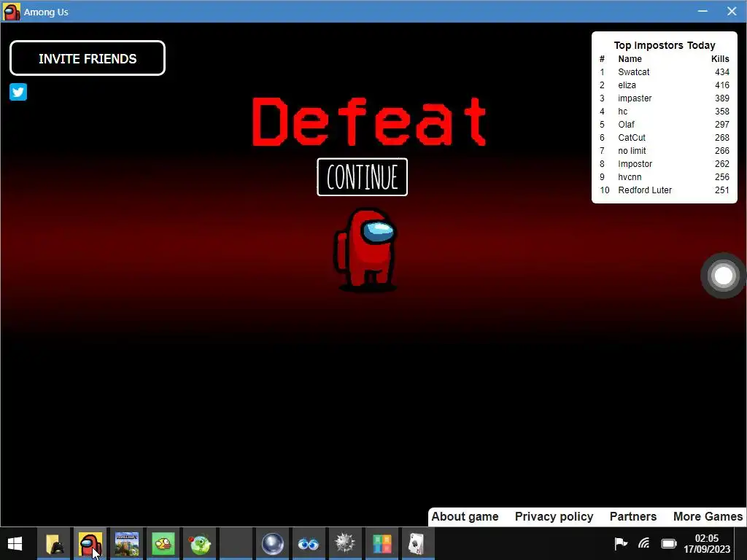747x560 pixels.
Task: Select Olaf in the leaderboard
Action: point(626,124)
